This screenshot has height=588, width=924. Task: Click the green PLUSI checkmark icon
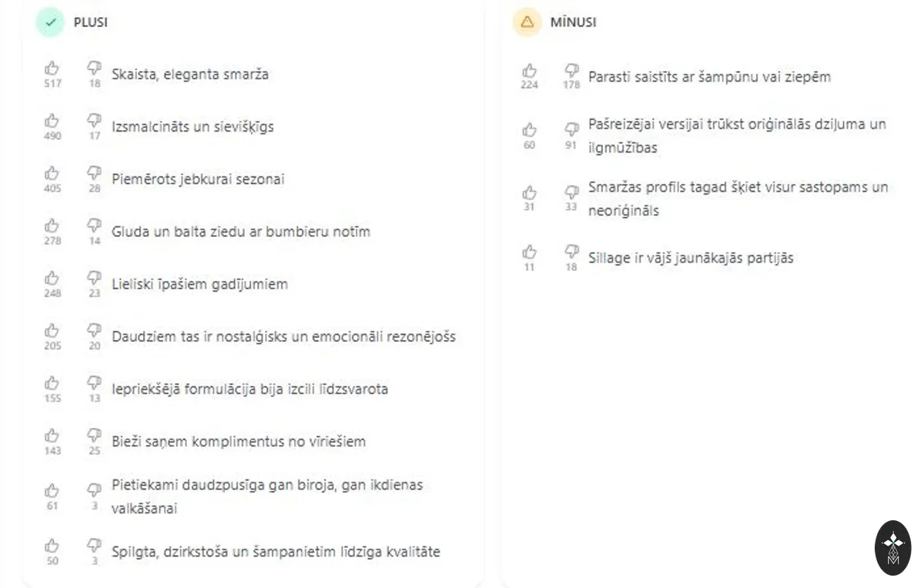[50, 22]
